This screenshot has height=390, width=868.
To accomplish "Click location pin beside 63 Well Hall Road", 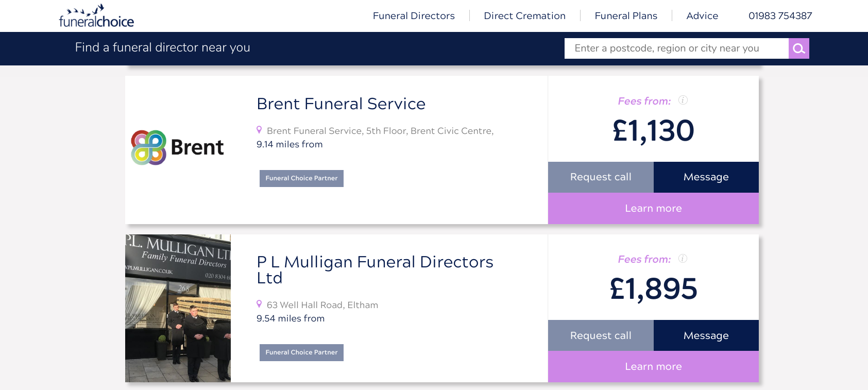I will (259, 304).
